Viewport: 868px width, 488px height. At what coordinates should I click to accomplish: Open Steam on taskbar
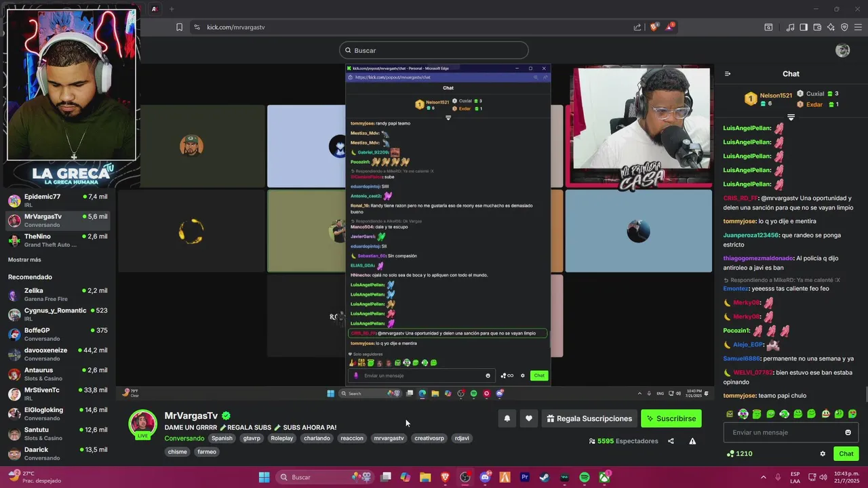(545, 477)
